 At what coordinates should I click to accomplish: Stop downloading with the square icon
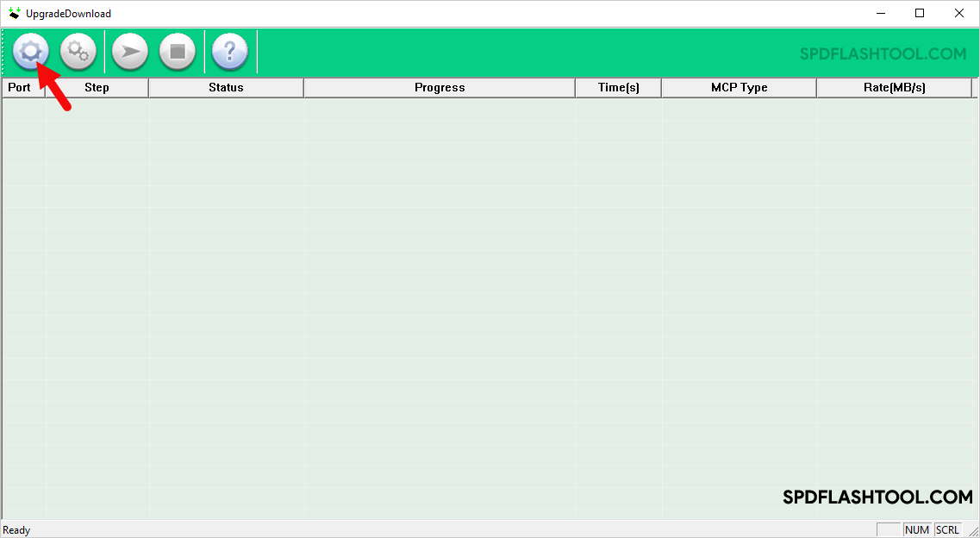(178, 51)
